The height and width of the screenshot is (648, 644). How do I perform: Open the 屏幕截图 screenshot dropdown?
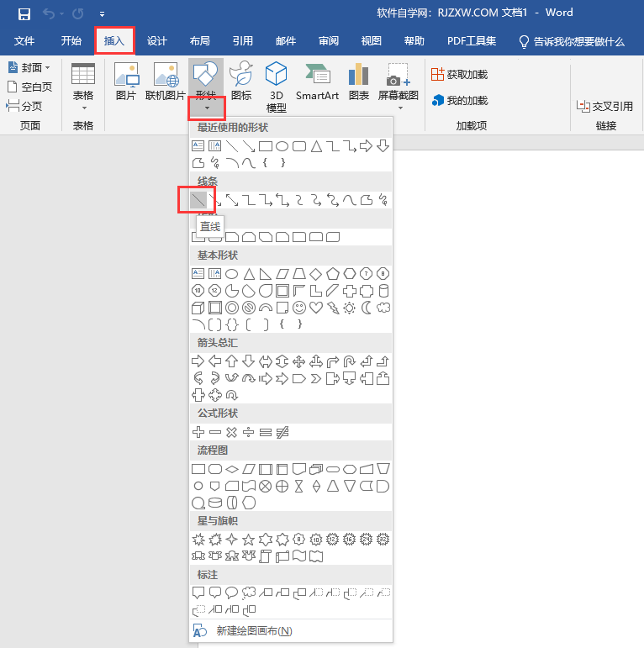[x=399, y=87]
